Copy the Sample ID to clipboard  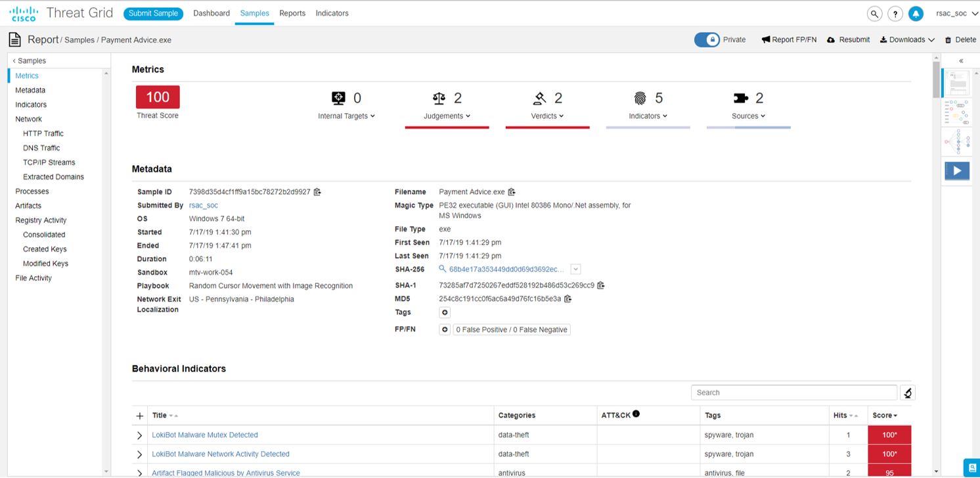tap(317, 192)
